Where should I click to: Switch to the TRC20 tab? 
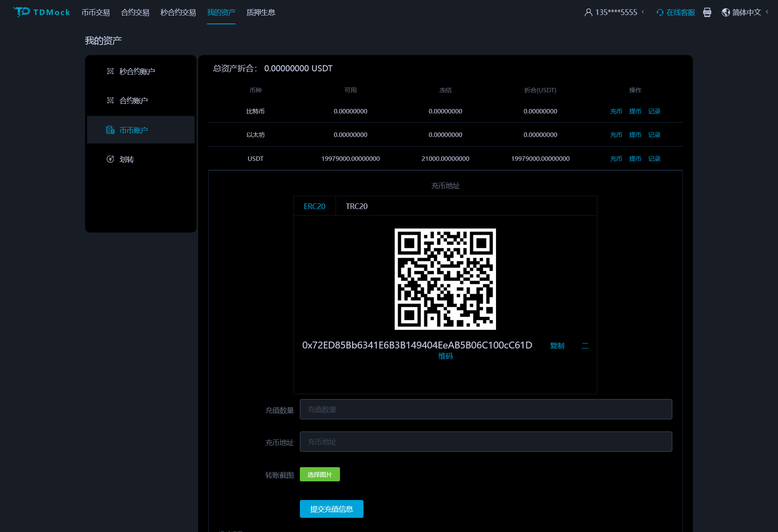(357, 206)
